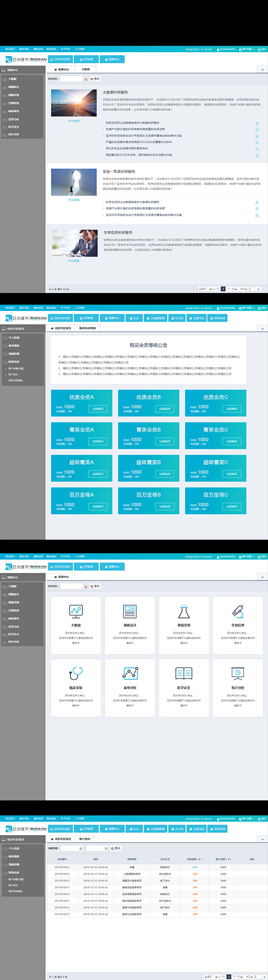Open the 大数据科研服务 sunset thumbnail
The image size is (268, 980).
pyautogui.click(x=74, y=103)
